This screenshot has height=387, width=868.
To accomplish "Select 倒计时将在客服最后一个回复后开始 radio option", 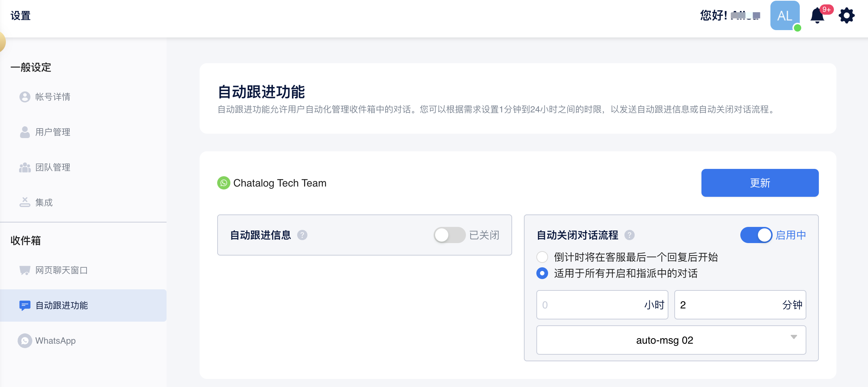I will pyautogui.click(x=542, y=257).
